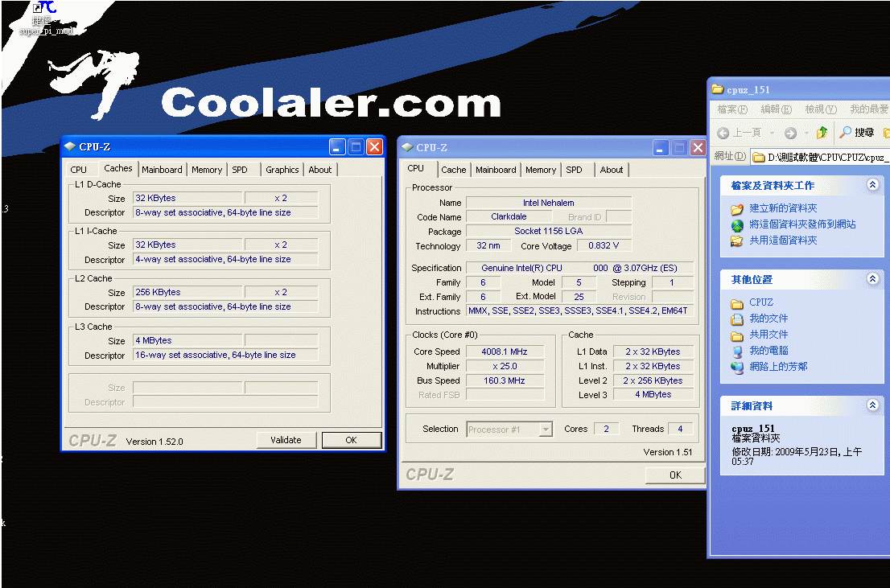Click the Bus Speed value 160.3 MHz
890x588 pixels.
click(505, 380)
